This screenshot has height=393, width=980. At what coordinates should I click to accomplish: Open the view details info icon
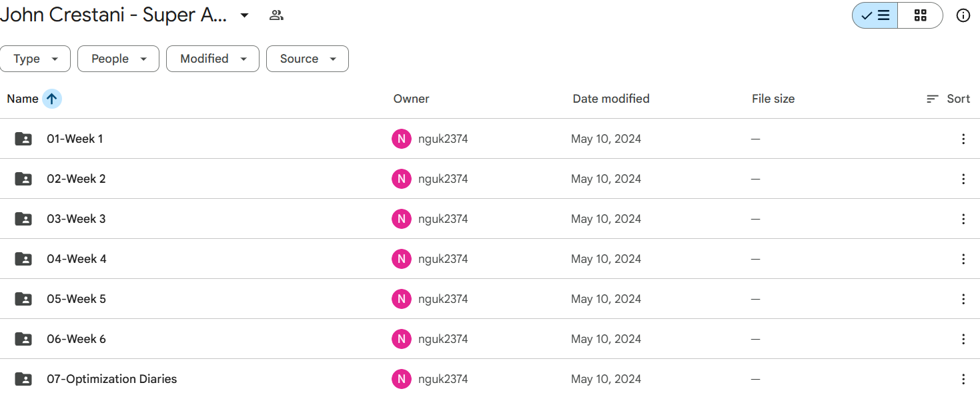tap(963, 15)
